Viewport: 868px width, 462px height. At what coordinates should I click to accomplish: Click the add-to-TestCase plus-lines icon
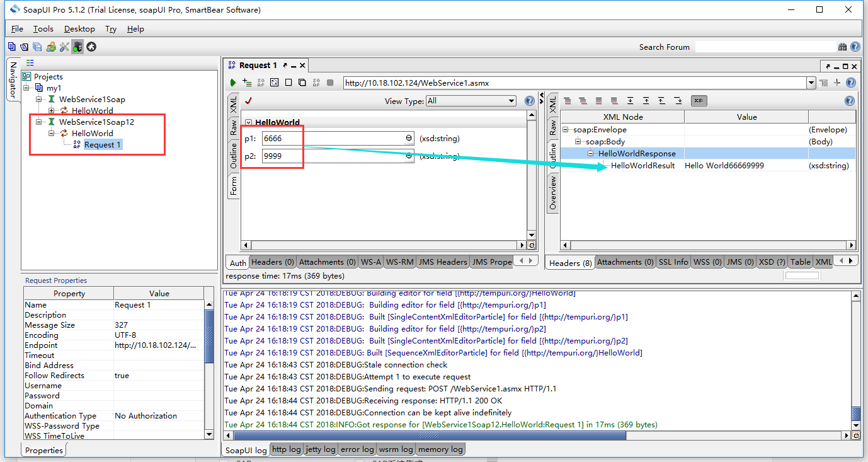click(x=247, y=83)
